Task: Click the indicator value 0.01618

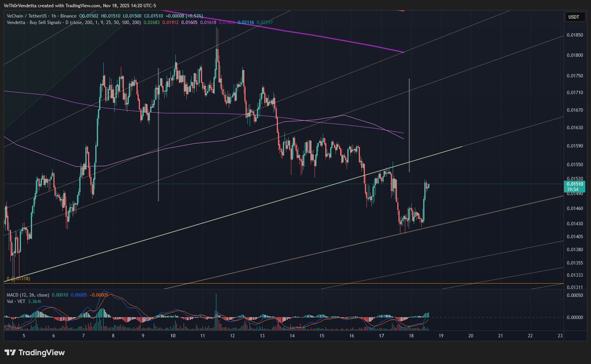Action: click(x=208, y=23)
